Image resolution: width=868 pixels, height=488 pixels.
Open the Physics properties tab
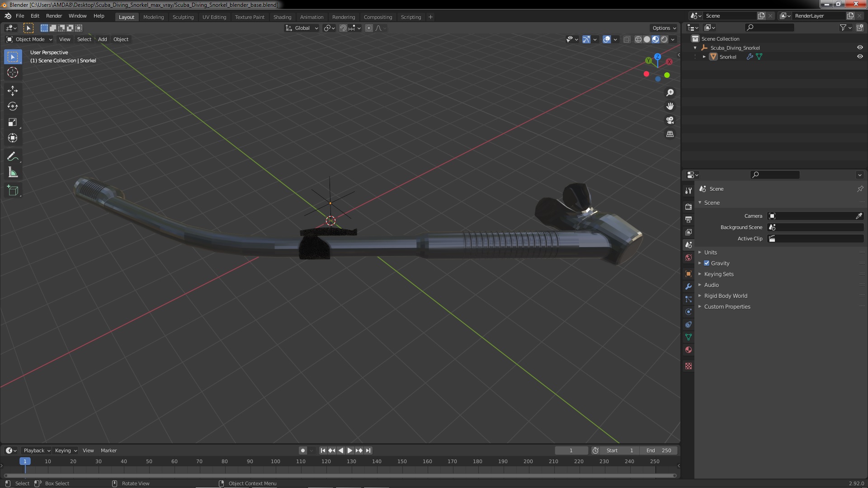[x=689, y=312]
